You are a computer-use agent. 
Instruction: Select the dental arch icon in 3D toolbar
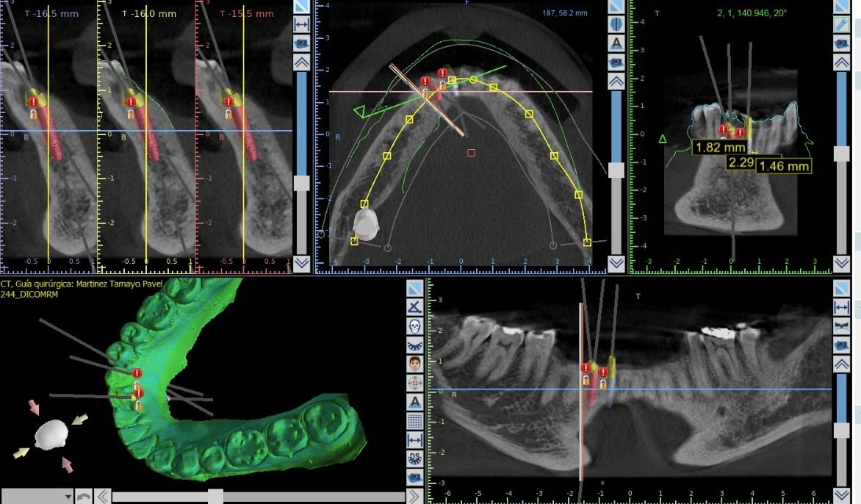point(414,345)
